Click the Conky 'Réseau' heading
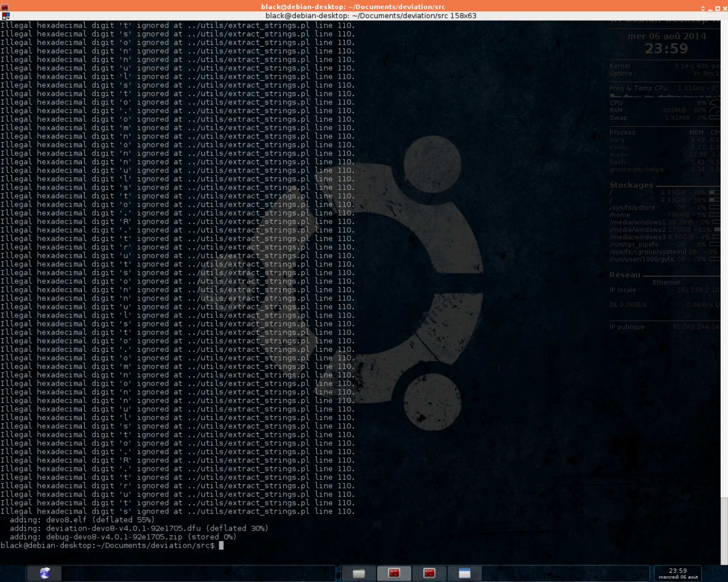 click(625, 275)
